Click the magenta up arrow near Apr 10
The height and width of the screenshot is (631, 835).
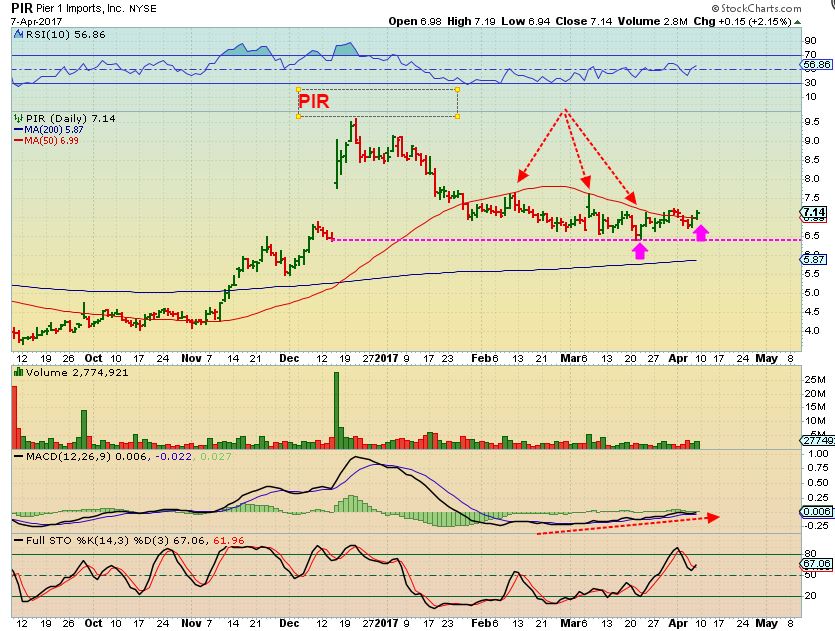(x=701, y=233)
